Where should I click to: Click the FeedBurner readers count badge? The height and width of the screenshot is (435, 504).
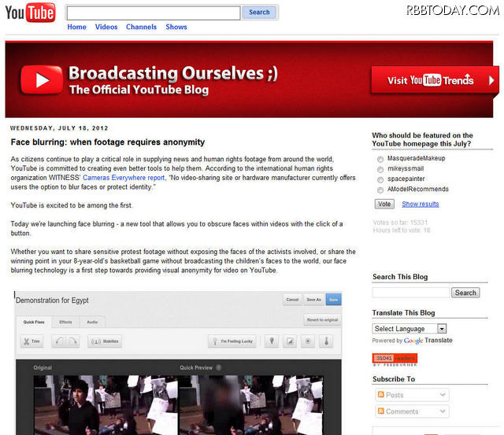pyautogui.click(x=395, y=359)
